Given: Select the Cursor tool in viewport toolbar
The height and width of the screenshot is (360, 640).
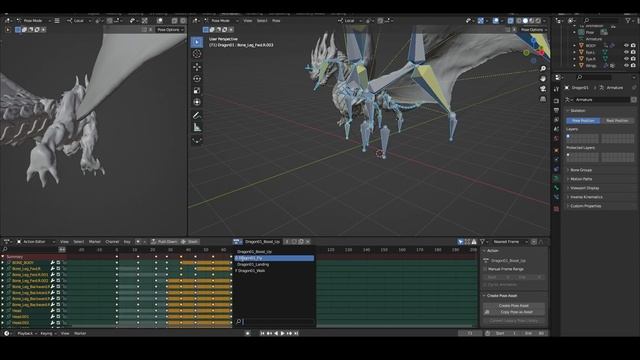Looking at the screenshot, I should click(197, 54).
